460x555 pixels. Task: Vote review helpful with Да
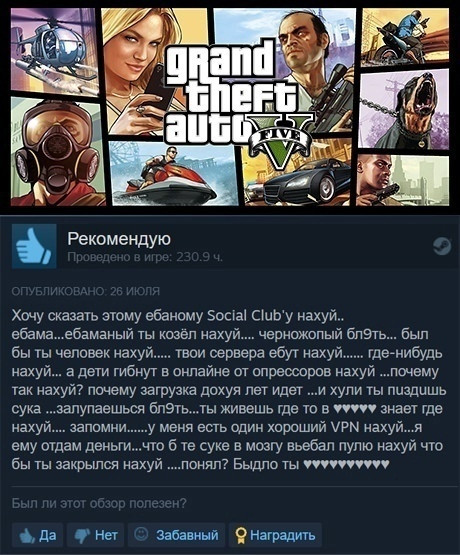pyautogui.click(x=38, y=535)
